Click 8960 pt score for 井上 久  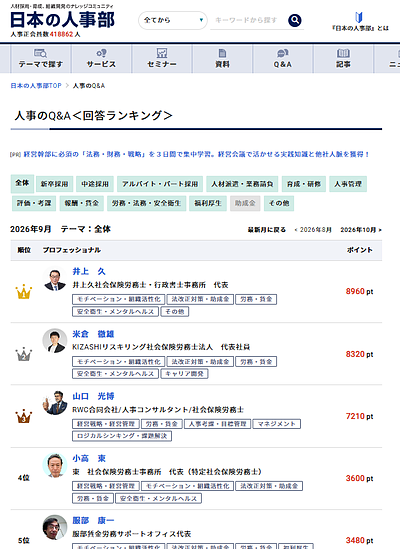coord(359,292)
